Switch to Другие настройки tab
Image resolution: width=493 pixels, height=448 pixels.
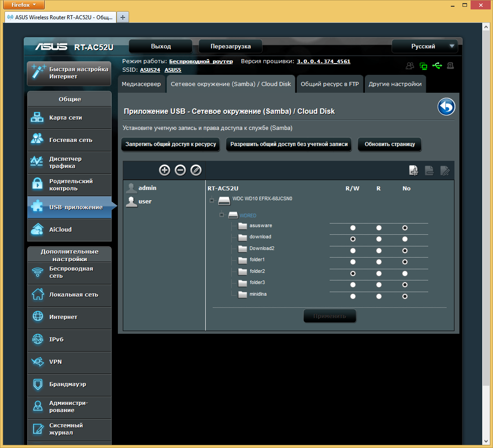(395, 84)
